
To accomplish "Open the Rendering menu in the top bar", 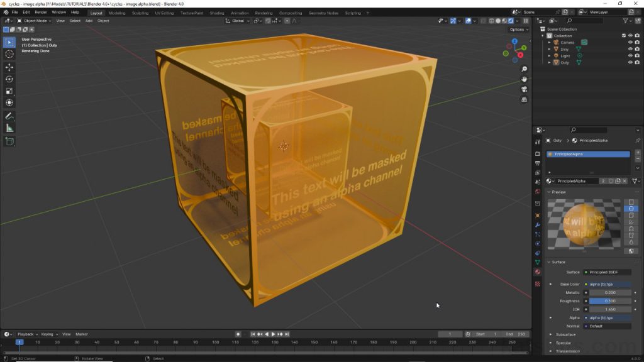I will [x=264, y=12].
